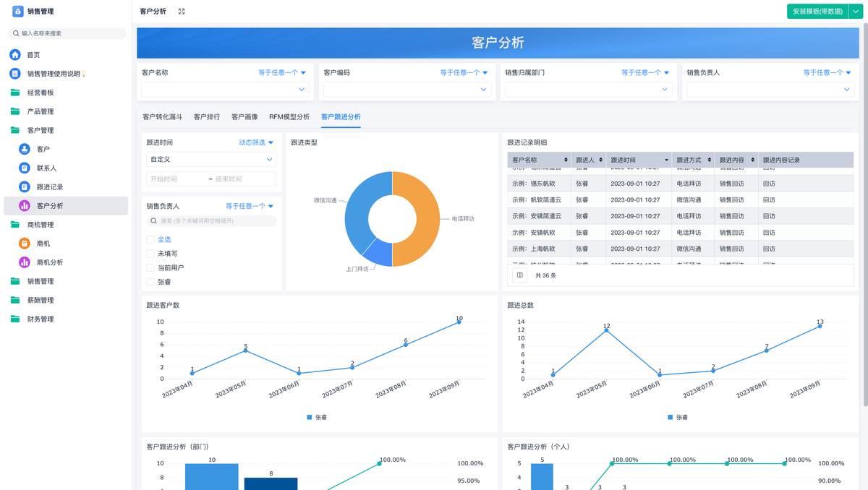Check the 未填写 checkbox
Image resolution: width=868 pixels, height=490 pixels.
pyautogui.click(x=150, y=254)
